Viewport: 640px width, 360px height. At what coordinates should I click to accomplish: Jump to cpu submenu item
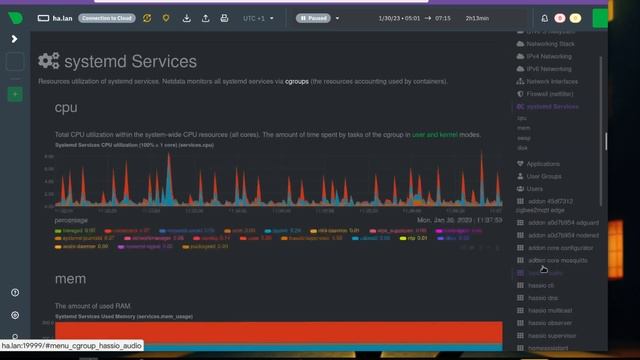pyautogui.click(x=522, y=118)
